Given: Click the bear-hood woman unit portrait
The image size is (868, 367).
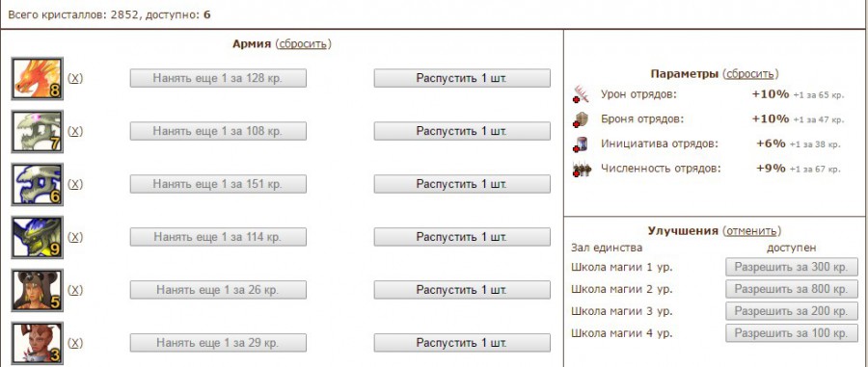Looking at the screenshot, I should [37, 290].
